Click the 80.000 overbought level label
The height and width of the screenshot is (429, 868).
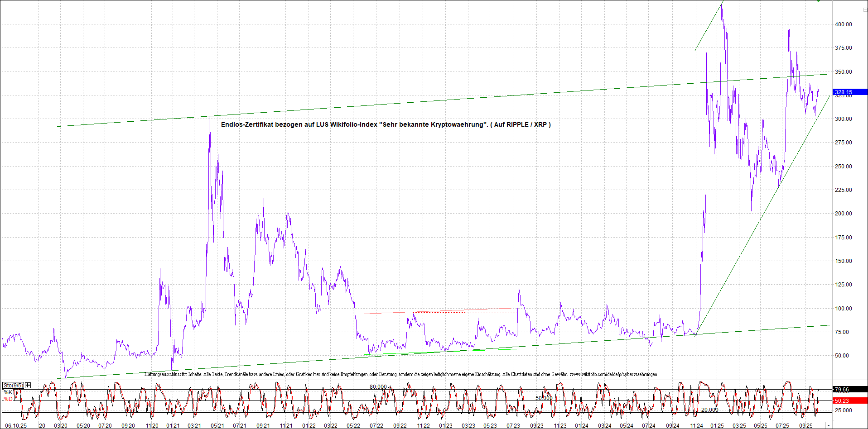pyautogui.click(x=378, y=386)
